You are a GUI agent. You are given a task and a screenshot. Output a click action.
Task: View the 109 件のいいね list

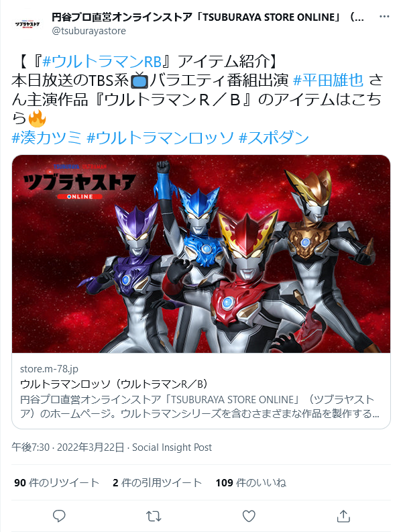251,483
